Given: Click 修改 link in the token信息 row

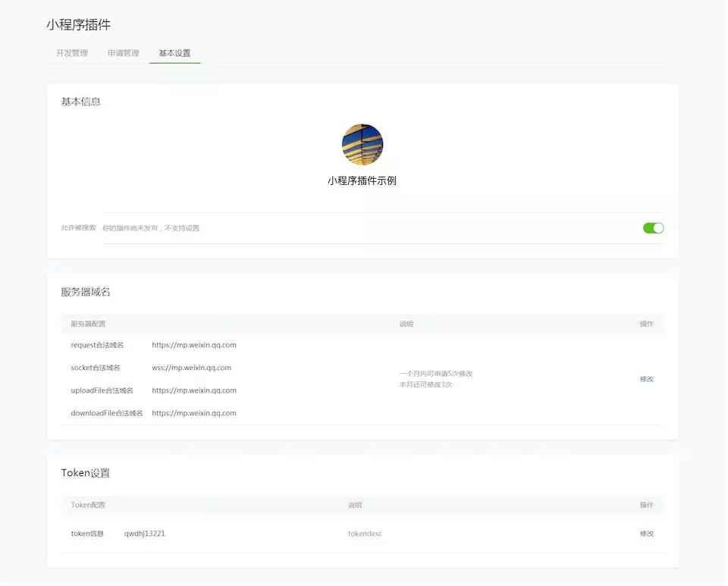Looking at the screenshot, I should point(646,534).
